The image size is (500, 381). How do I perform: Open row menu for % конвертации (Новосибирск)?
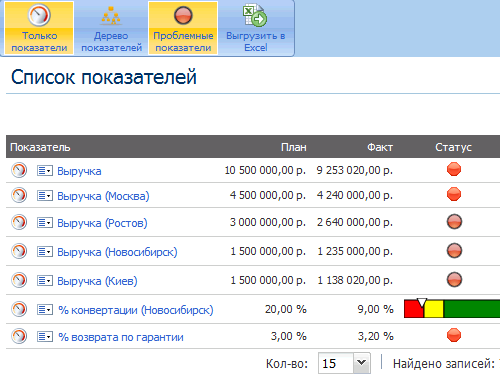point(45,310)
